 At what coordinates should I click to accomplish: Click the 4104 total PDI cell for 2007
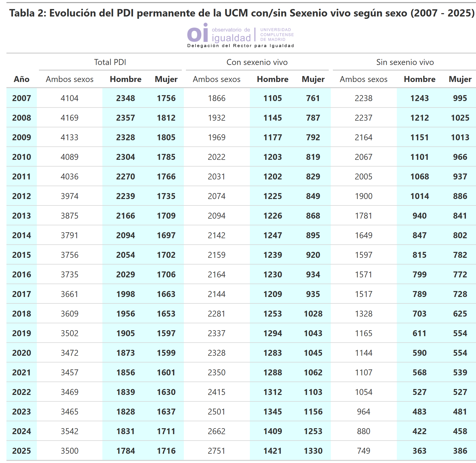click(70, 98)
